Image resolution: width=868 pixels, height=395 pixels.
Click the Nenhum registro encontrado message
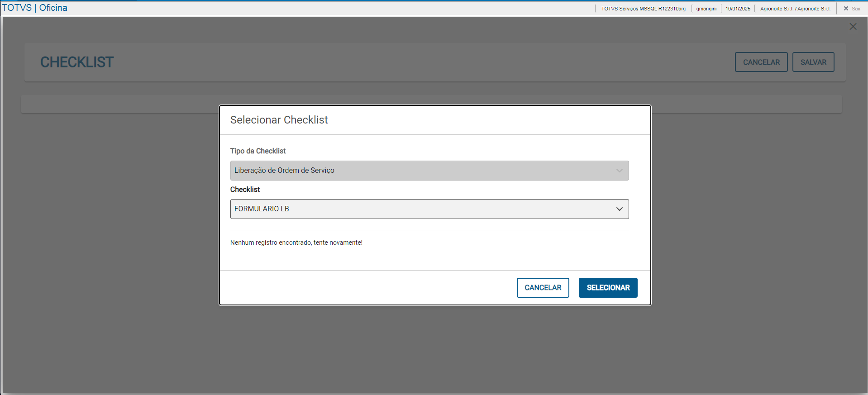pyautogui.click(x=296, y=243)
